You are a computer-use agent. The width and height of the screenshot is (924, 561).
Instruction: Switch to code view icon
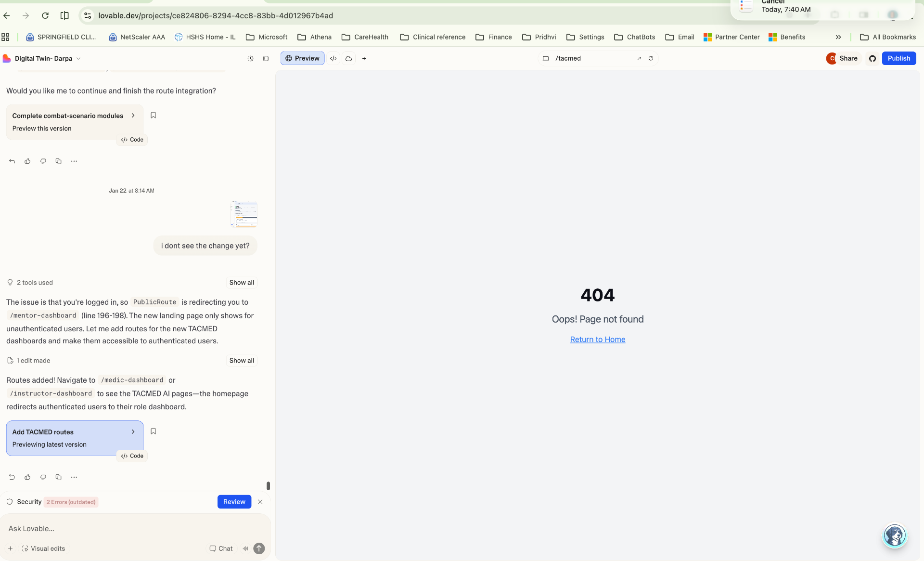click(333, 58)
